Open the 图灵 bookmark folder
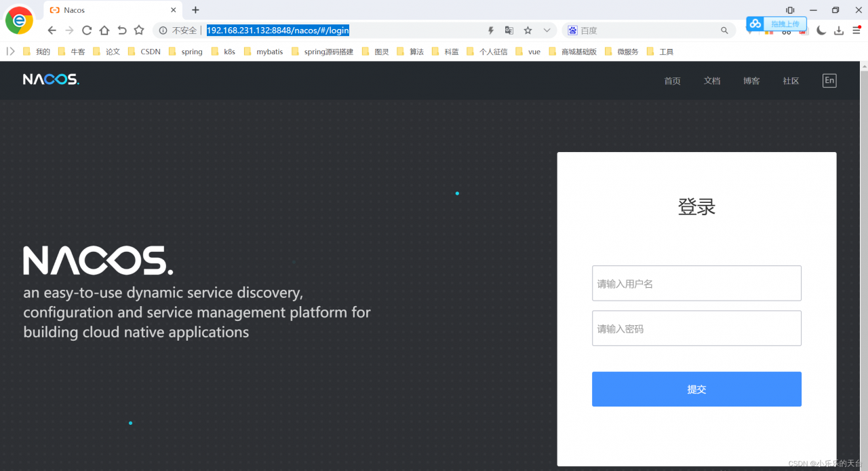Screen dimensions: 868x471 click(376, 52)
